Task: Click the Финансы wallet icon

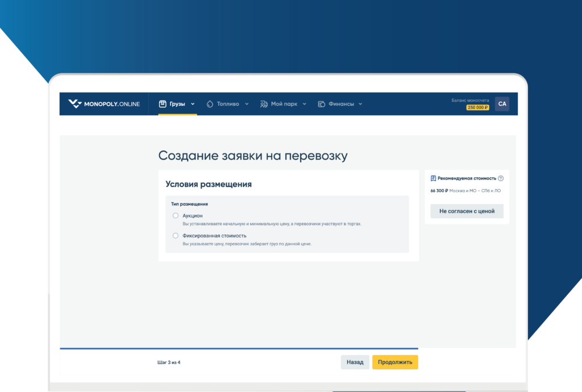Action: click(x=321, y=104)
